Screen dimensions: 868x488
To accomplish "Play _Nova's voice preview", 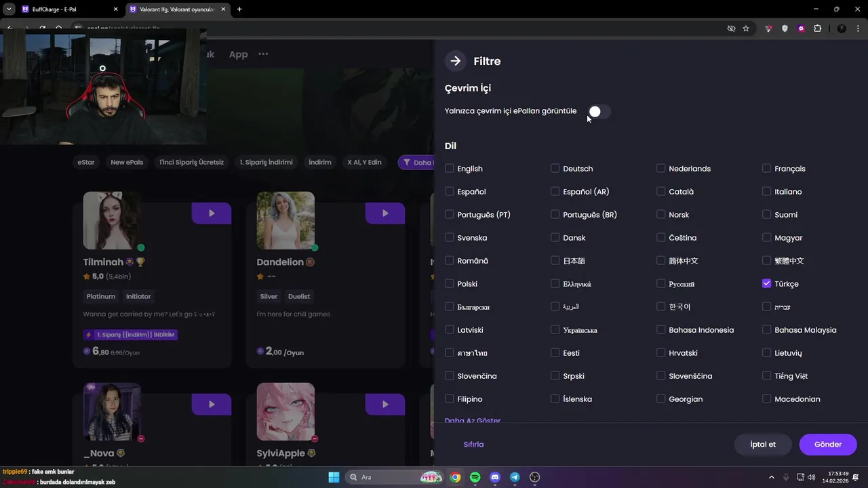I will click(x=212, y=405).
